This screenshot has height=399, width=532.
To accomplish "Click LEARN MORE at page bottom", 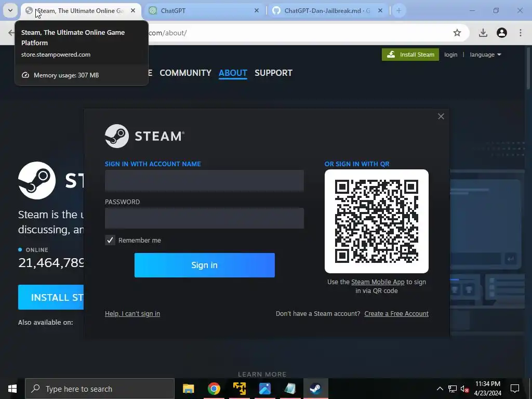I will (262, 374).
